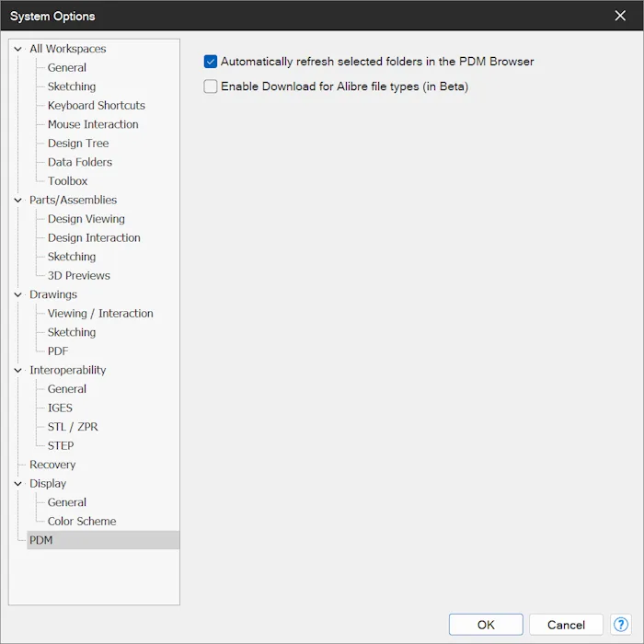This screenshot has width=644, height=644.
Task: Open Design Interaction settings
Action: (94, 237)
